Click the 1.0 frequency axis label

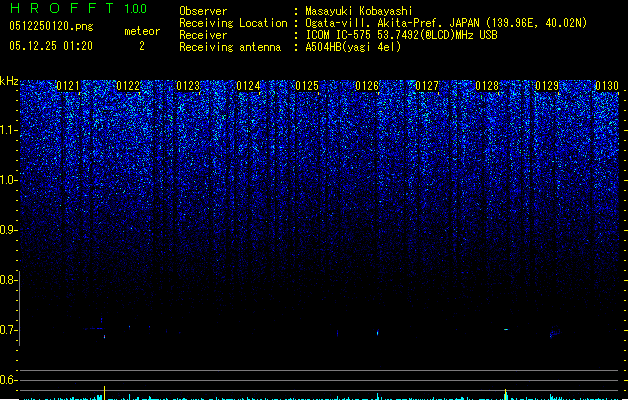pyautogui.click(x=9, y=180)
